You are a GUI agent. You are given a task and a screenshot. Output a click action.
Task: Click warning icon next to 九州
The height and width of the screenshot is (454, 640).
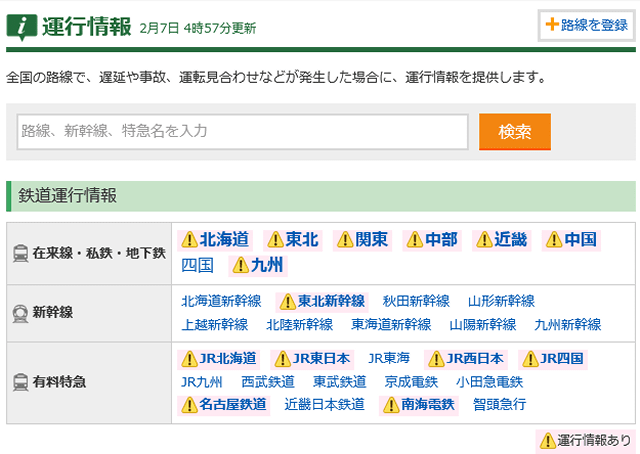241,265
